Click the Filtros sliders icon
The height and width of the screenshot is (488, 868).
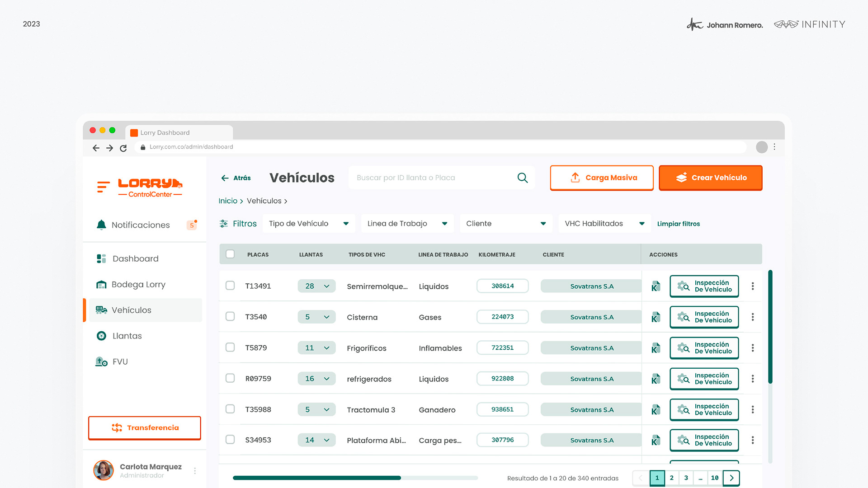(x=224, y=224)
